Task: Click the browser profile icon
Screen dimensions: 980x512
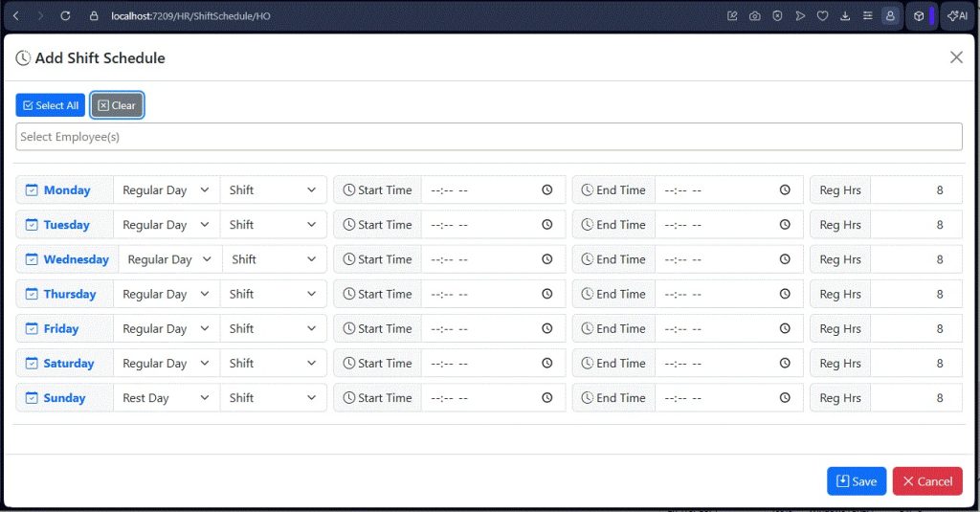Action: click(x=890, y=16)
